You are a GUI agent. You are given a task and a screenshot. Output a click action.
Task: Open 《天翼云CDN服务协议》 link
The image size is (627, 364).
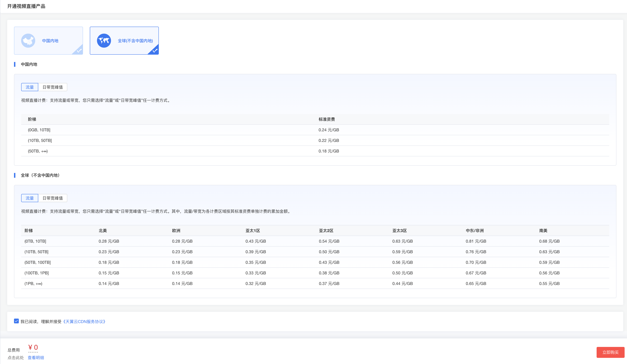click(x=84, y=321)
